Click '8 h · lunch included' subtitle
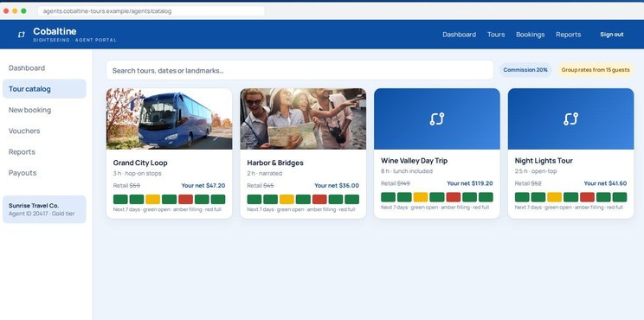Screen dimensions: 644x320 (x=407, y=171)
